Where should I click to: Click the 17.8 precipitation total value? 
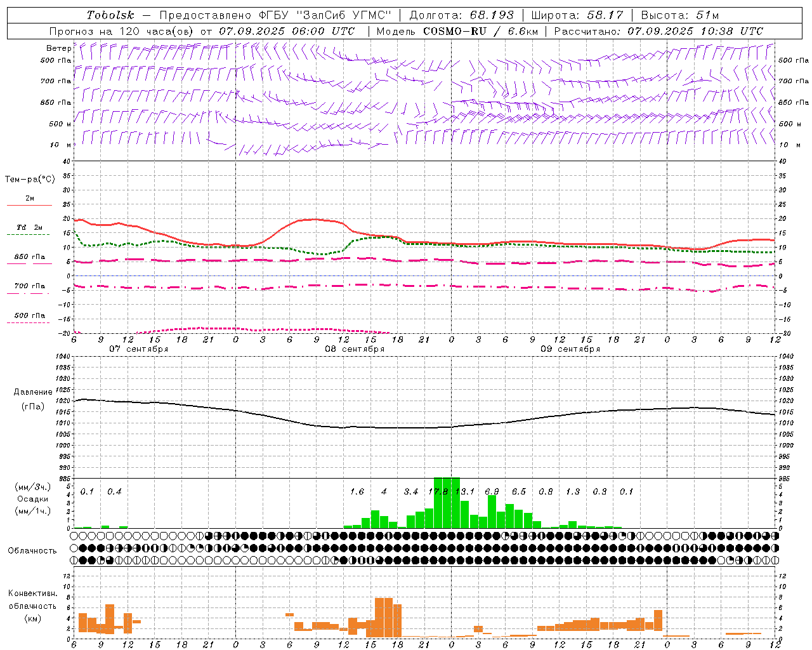438,492
